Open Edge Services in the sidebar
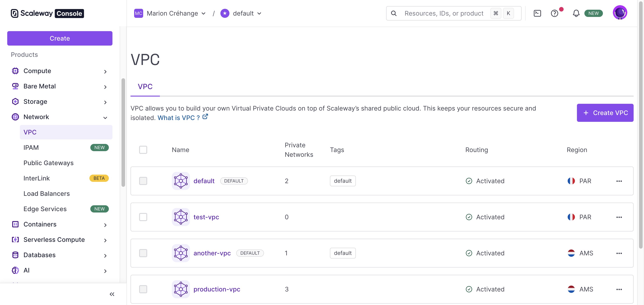Screen dimensions: 644x305 point(66,209)
